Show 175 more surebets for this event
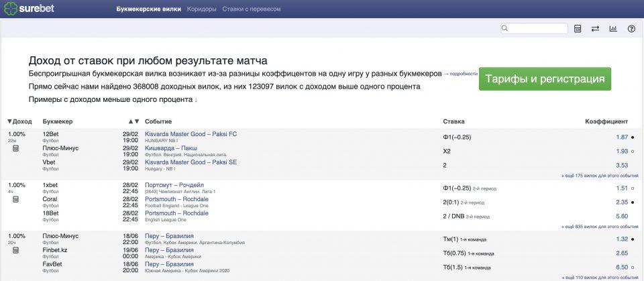The height and width of the screenshot is (281, 644). (598, 175)
